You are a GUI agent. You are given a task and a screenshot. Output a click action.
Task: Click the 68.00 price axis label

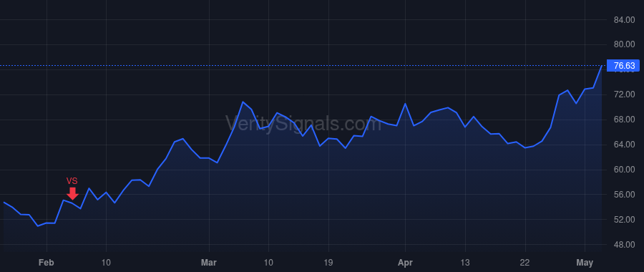click(624, 120)
